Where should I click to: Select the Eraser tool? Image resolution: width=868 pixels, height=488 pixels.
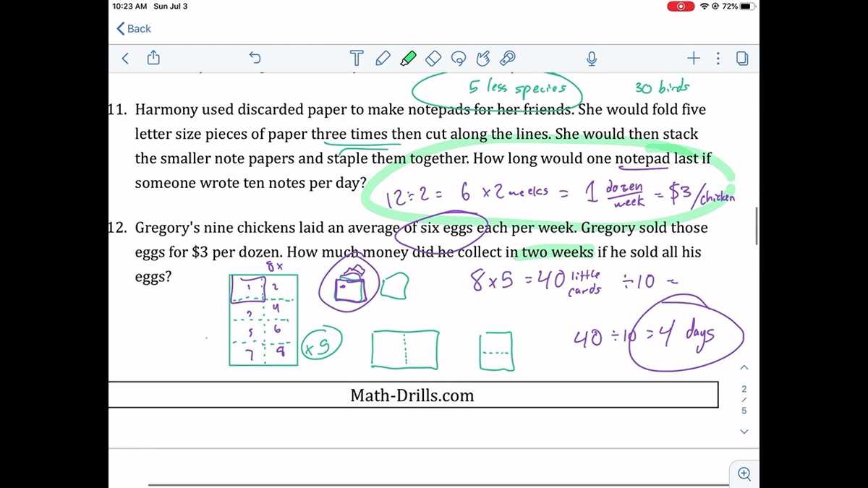tap(433, 59)
